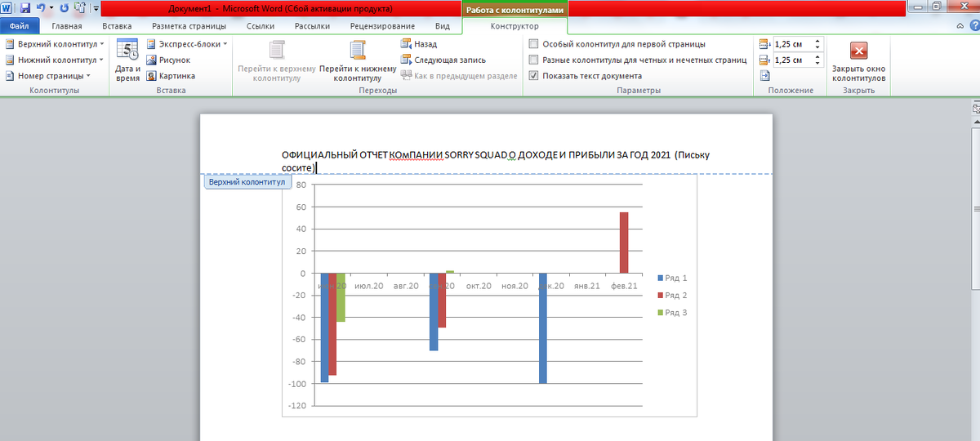Click the footer-from-bottom position icon
Screen dimensions: 980x441
tap(764, 60)
